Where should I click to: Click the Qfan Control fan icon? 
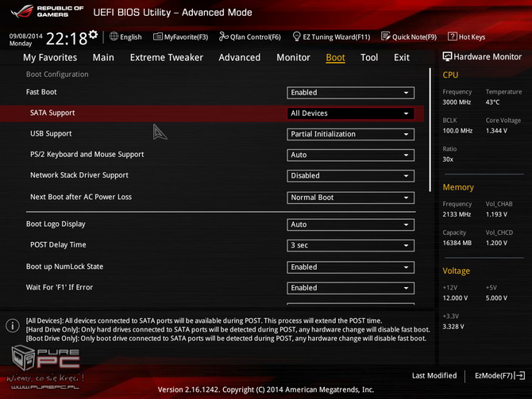[x=223, y=36]
